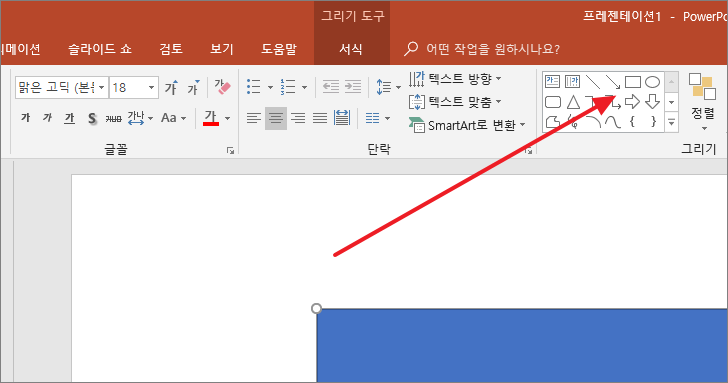Open bullet list style dropdown arrow
Image resolution: width=728 pixels, height=383 pixels.
point(270,87)
